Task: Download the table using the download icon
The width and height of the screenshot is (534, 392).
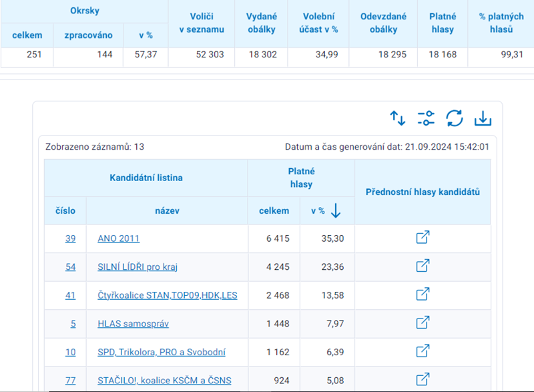Action: 483,119
